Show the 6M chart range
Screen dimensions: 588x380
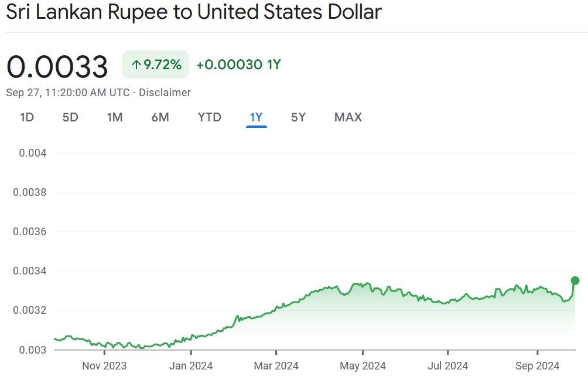coord(160,117)
